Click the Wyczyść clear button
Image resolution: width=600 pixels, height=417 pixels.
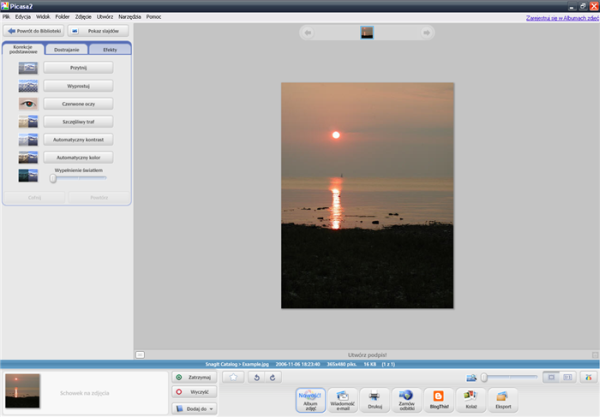point(194,392)
